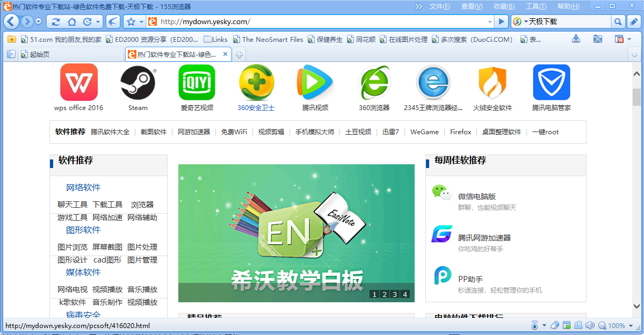This screenshot has height=335, width=644.
Task: Open the 在线图片处理 bookmark
Action: [404, 39]
